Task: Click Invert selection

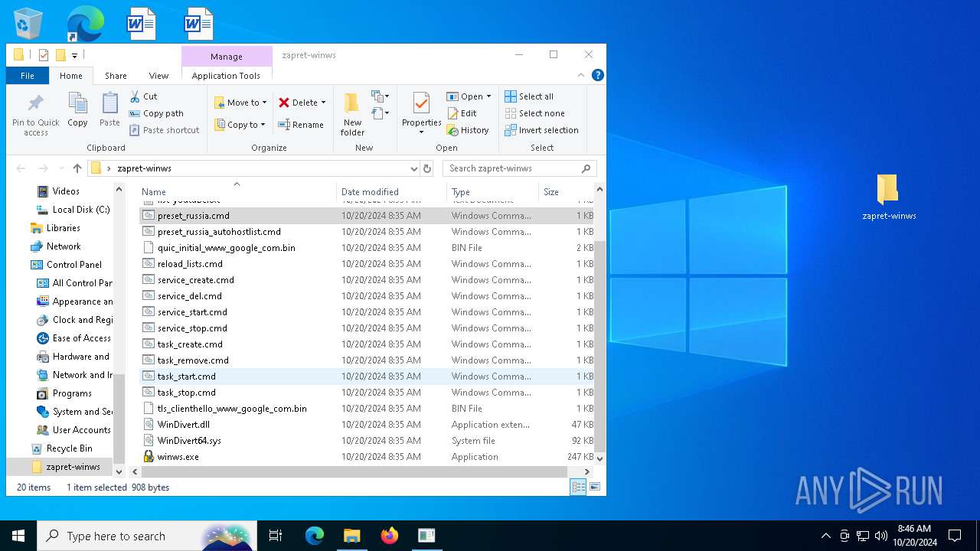Action: click(541, 130)
